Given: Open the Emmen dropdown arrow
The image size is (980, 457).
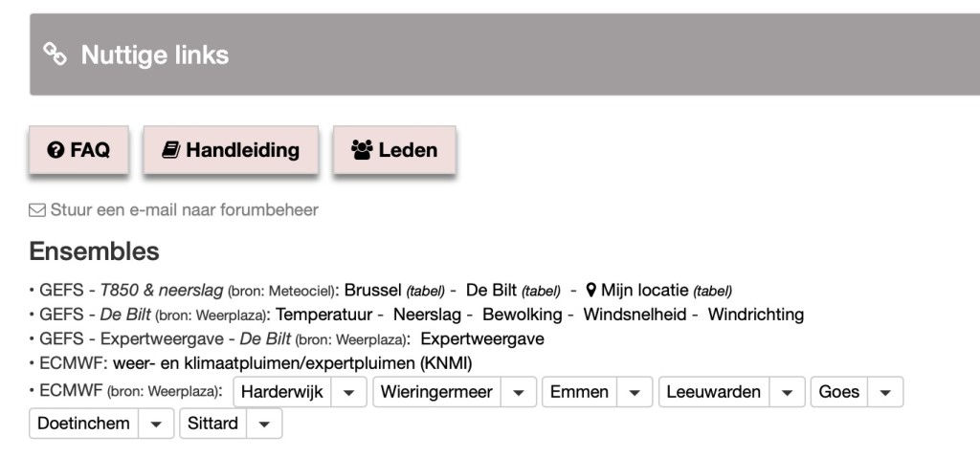Looking at the screenshot, I should 635,392.
